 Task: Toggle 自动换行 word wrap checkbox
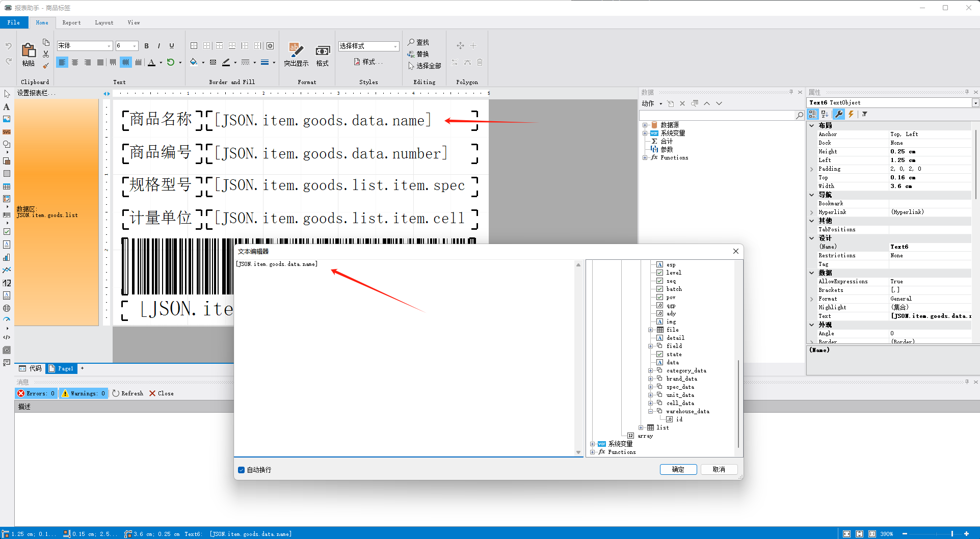coord(241,470)
